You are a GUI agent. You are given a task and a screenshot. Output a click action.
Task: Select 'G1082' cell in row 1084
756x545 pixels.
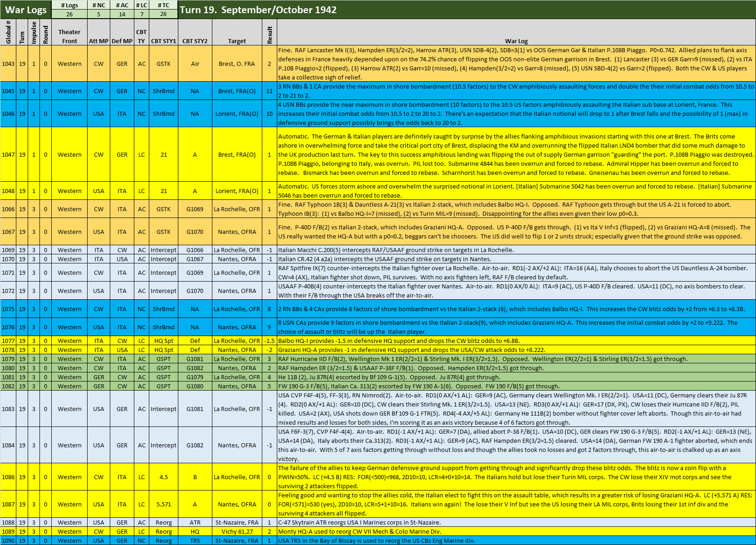click(x=195, y=445)
